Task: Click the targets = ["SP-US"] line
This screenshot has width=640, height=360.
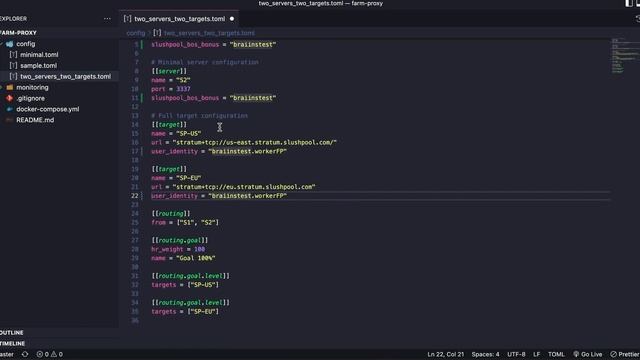Action: tap(185, 285)
